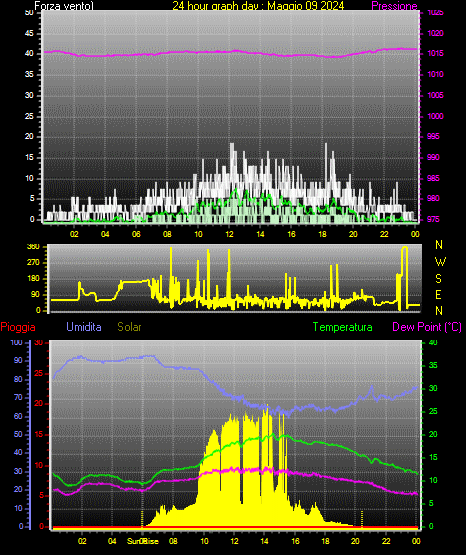
Task: Click the magenta 'Pressione' label
Action: (394, 6)
